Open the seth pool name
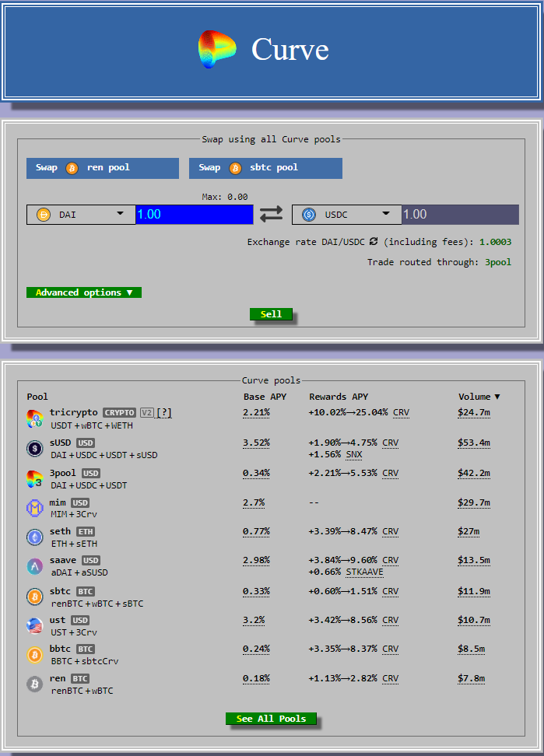 tap(60, 531)
